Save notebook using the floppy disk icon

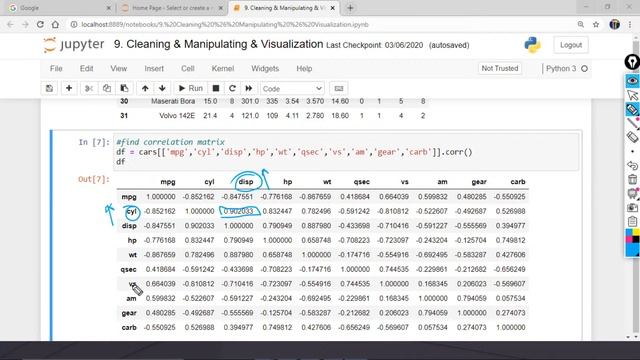tap(49, 89)
